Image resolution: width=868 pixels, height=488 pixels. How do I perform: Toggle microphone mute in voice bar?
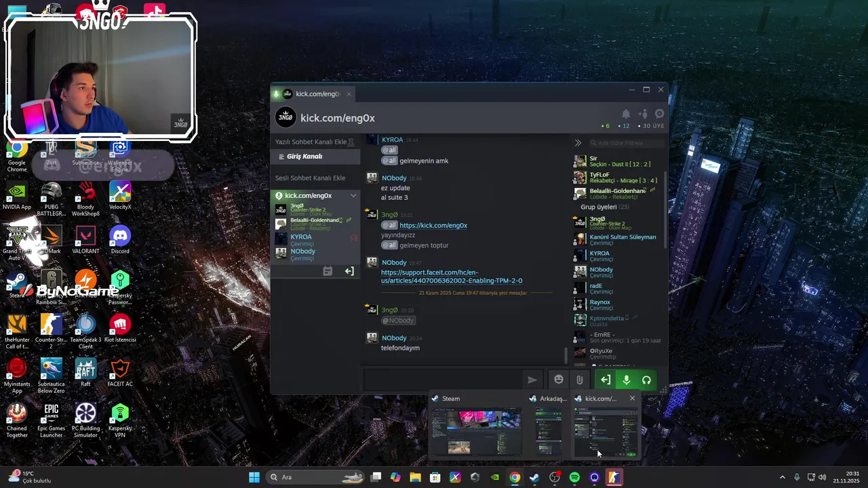click(627, 380)
